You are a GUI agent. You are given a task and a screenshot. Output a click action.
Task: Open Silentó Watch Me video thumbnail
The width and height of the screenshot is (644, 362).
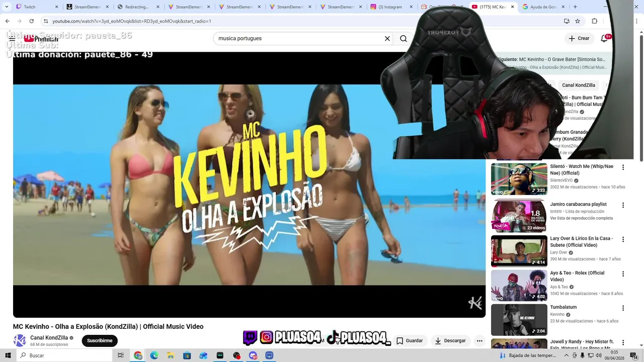(x=519, y=178)
